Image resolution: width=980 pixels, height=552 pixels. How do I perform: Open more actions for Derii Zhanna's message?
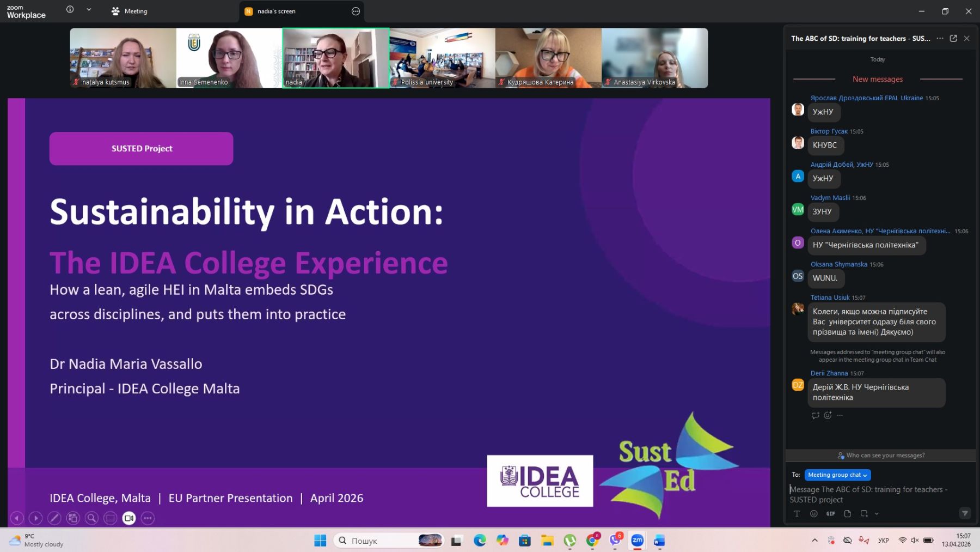coord(840,415)
